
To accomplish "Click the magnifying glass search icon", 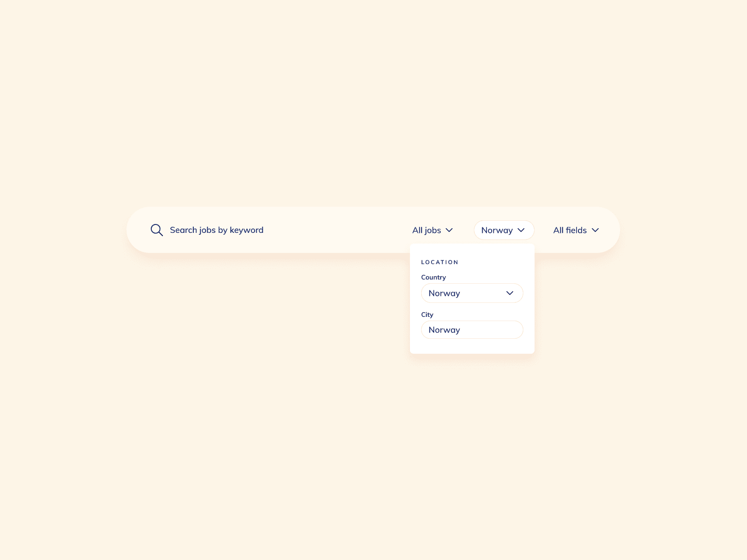I will pos(156,230).
